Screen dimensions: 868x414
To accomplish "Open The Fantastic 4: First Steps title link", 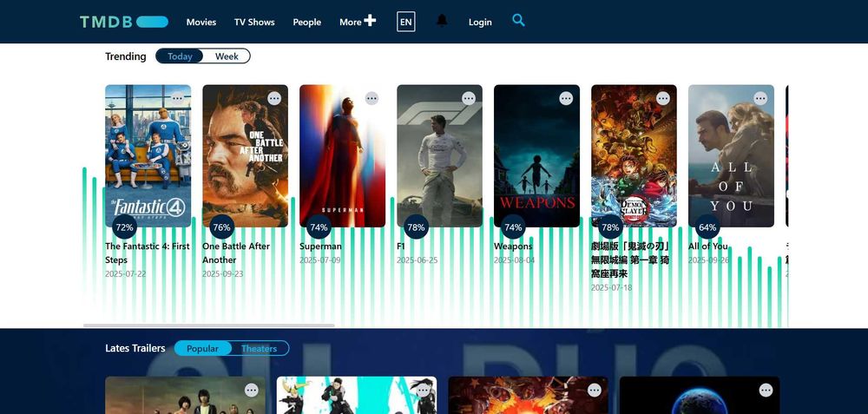I will pyautogui.click(x=148, y=253).
